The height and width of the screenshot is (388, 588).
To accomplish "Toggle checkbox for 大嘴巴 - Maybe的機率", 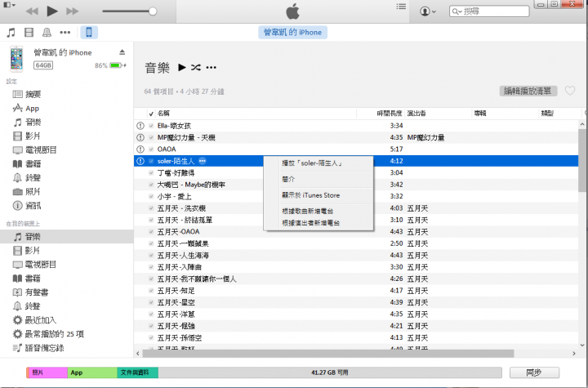I will 151,185.
